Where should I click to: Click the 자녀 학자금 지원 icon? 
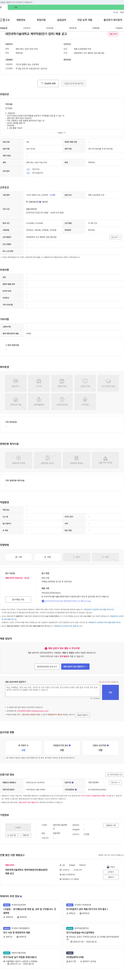108,383
